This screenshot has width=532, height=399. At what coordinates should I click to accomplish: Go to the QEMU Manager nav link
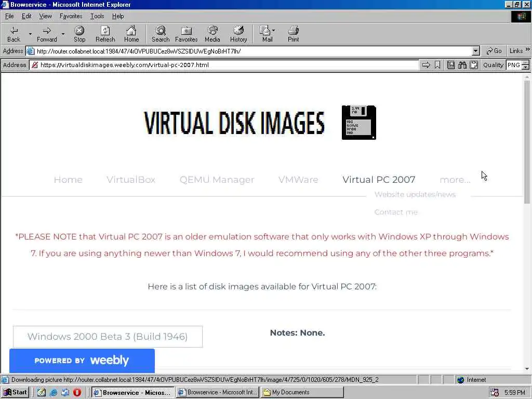[x=217, y=179]
